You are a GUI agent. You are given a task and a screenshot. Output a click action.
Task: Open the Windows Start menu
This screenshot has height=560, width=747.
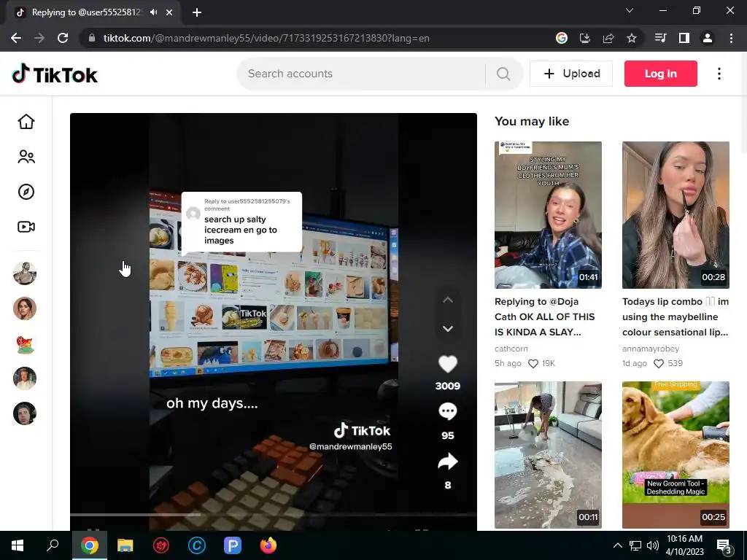tap(18, 545)
